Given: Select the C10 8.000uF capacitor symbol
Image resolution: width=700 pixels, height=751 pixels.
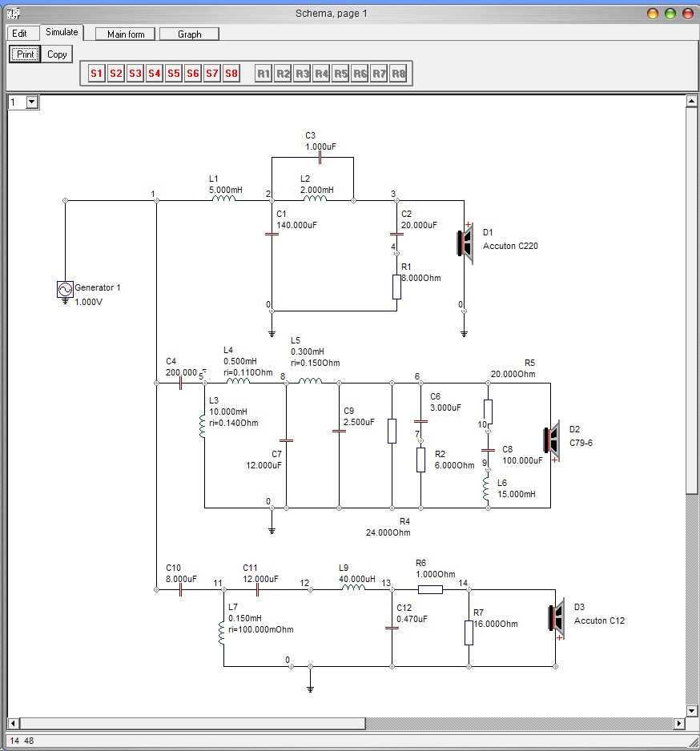Looking at the screenshot, I should pos(181,590).
